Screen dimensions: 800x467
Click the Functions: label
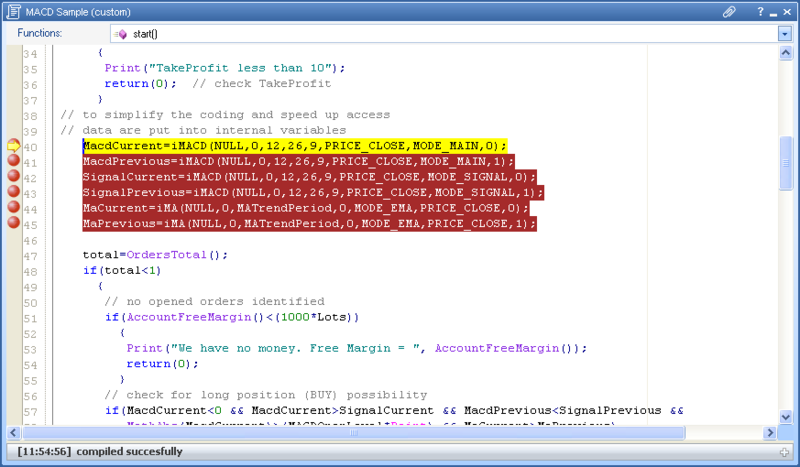click(40, 33)
